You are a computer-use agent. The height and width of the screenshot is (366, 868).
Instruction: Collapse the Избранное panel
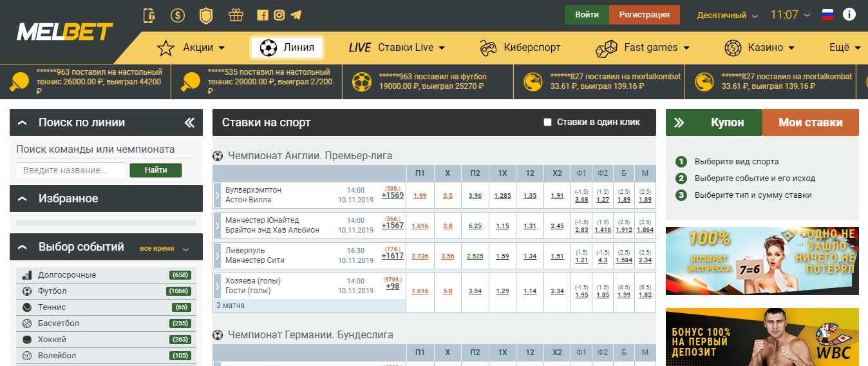23,198
